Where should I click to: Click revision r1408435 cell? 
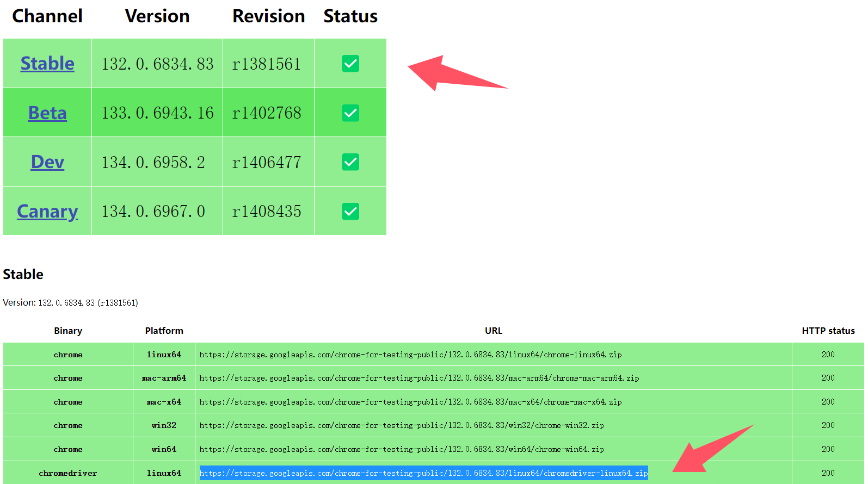[x=268, y=212]
